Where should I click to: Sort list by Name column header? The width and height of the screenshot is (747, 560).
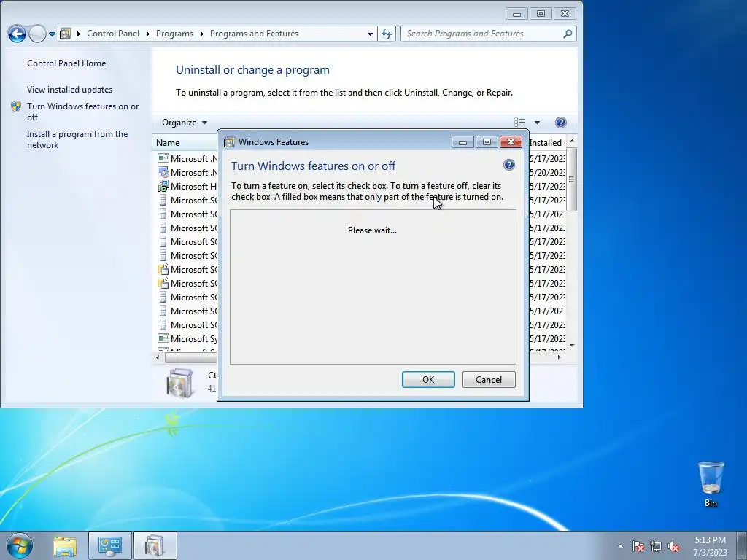click(x=185, y=142)
